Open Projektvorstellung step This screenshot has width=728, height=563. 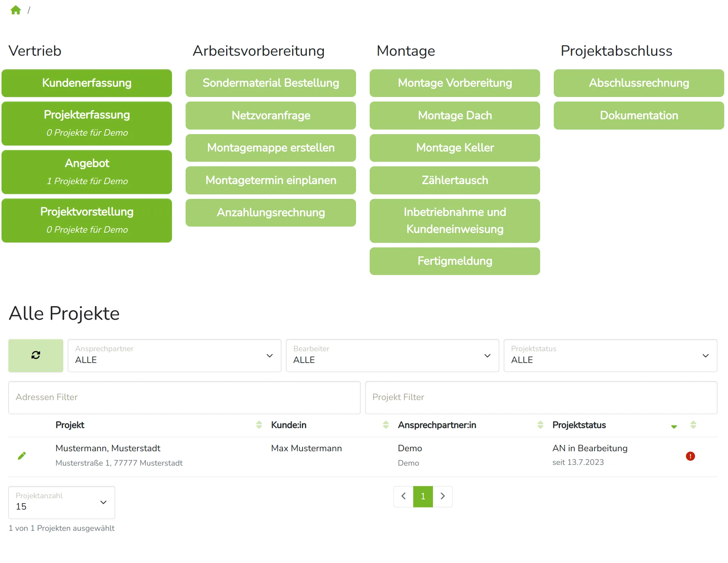(87, 221)
